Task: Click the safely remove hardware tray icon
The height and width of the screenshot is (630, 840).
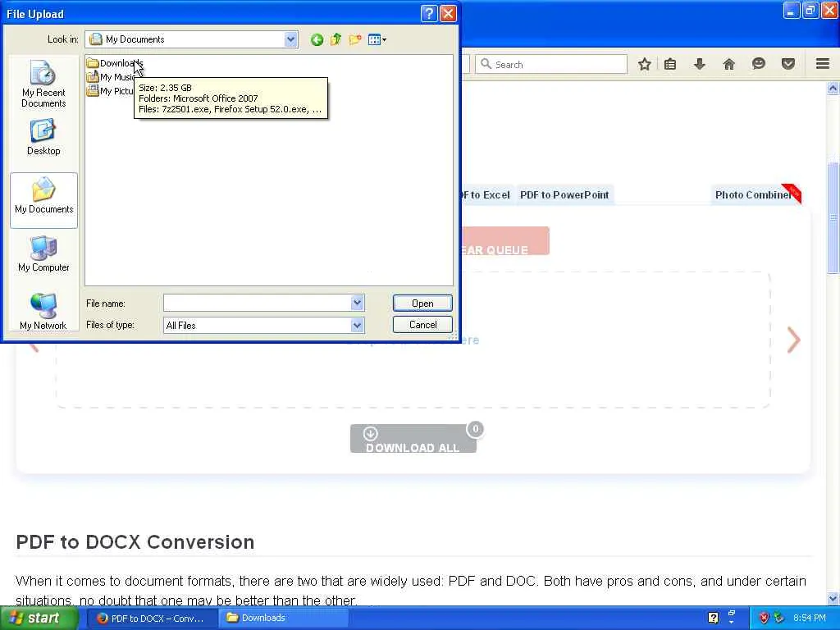Action: tap(779, 619)
